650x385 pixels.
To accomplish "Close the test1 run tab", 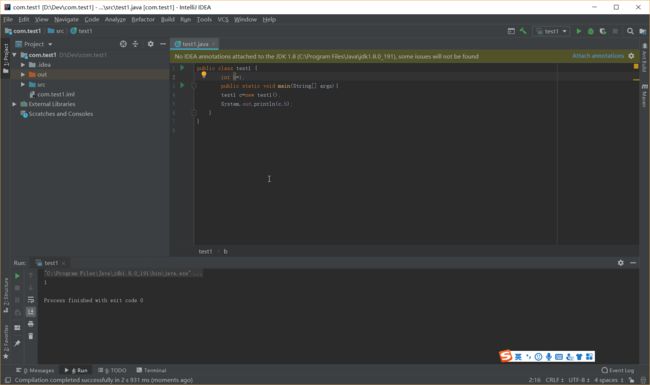I will click(63, 263).
